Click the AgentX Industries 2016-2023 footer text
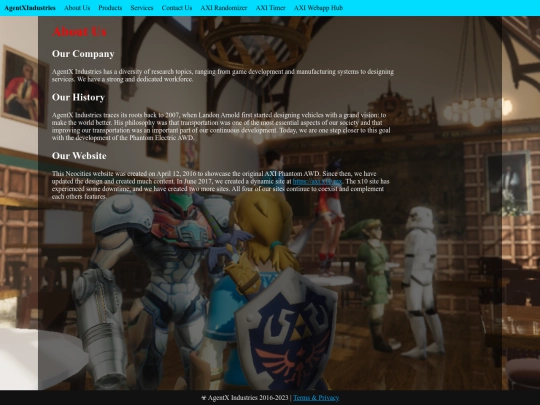The height and width of the screenshot is (405, 540). pos(248,398)
